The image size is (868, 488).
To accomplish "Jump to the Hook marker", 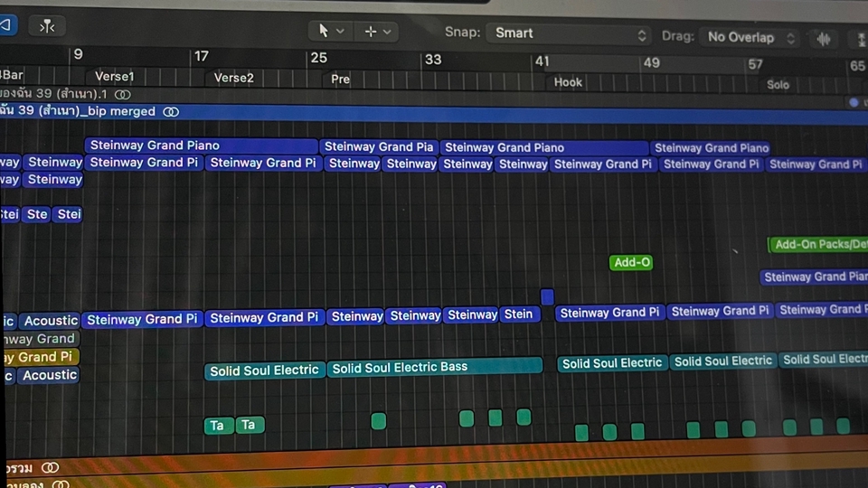I will point(568,82).
